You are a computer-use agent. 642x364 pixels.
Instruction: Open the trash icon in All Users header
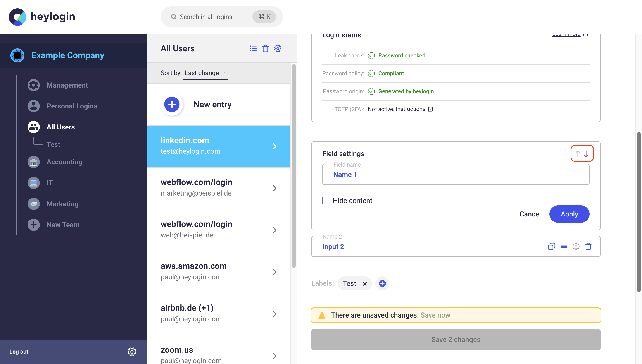265,48
